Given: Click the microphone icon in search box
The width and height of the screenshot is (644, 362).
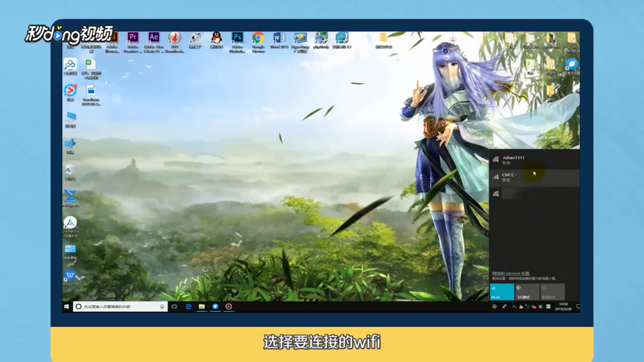Looking at the screenshot, I should [162, 306].
